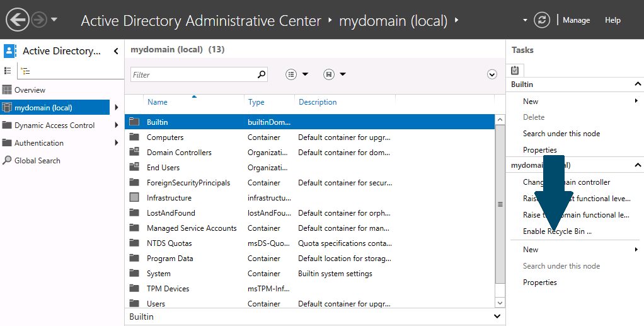Expand filter criteria with the round chevron
The image size is (644, 326).
click(x=492, y=74)
